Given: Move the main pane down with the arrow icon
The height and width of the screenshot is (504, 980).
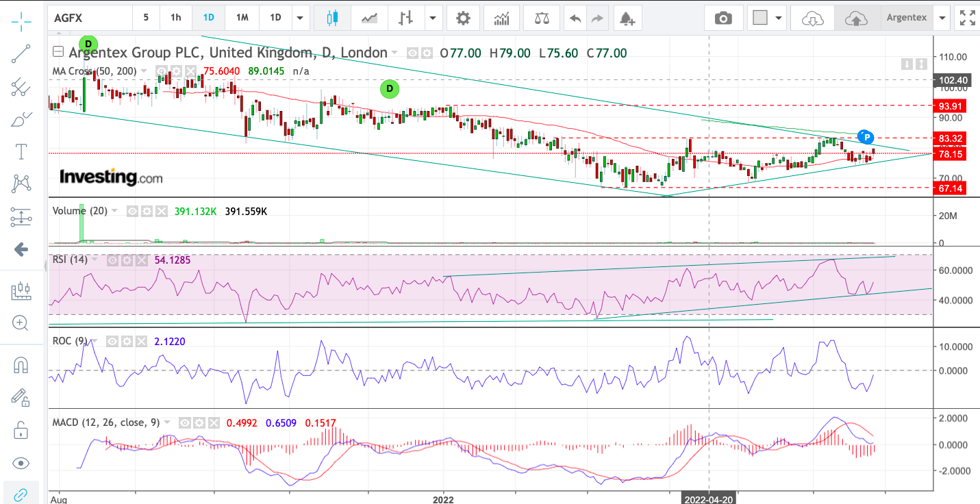Looking at the screenshot, I should point(907,64).
